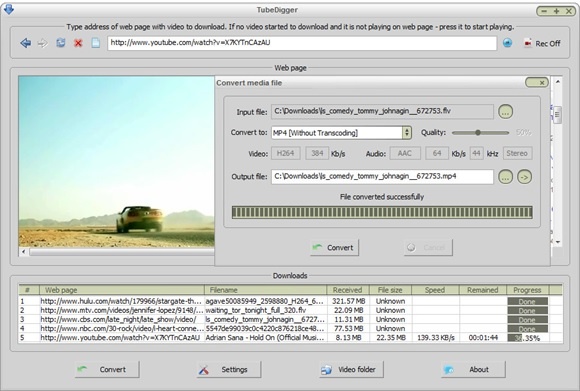Reload the web page with refresh icon
The width and height of the screenshot is (580, 391).
[x=61, y=43]
